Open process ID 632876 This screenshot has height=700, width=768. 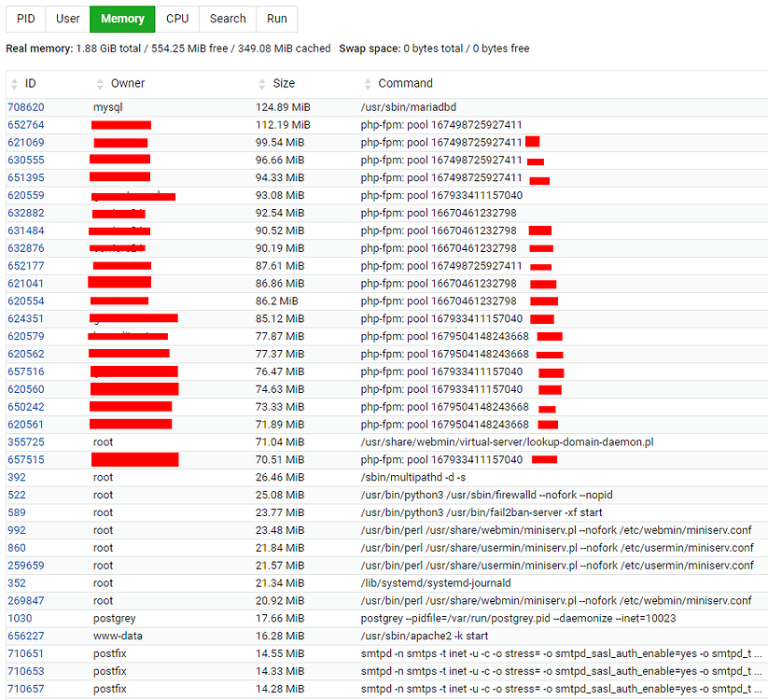click(x=26, y=248)
